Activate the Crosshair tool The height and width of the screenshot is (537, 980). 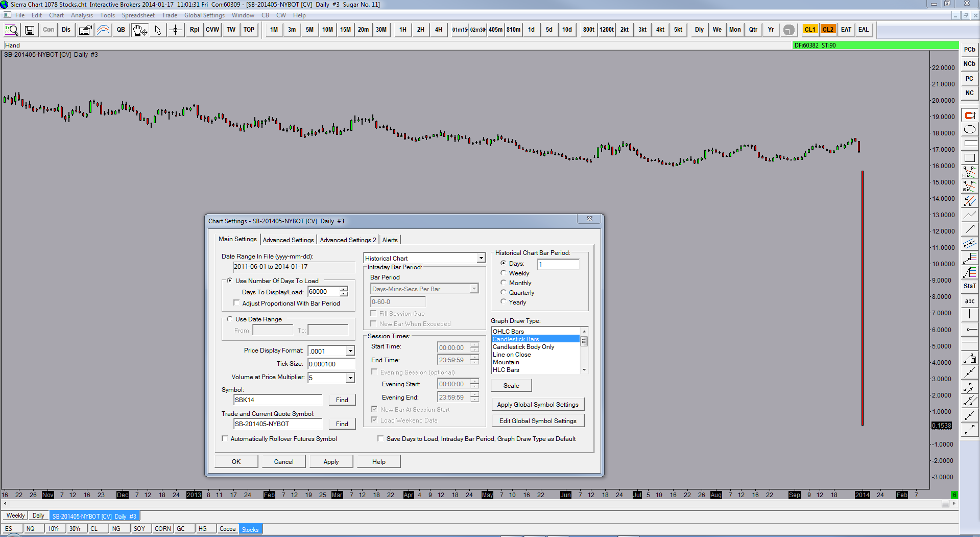point(176,30)
